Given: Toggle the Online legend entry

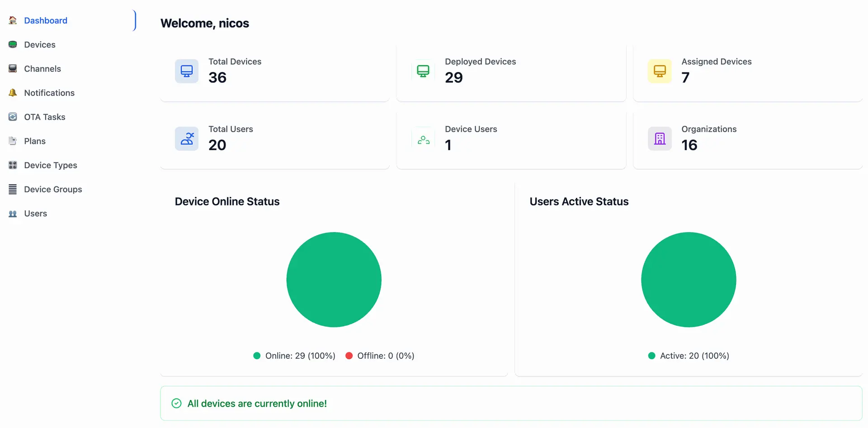Looking at the screenshot, I should click(x=294, y=356).
